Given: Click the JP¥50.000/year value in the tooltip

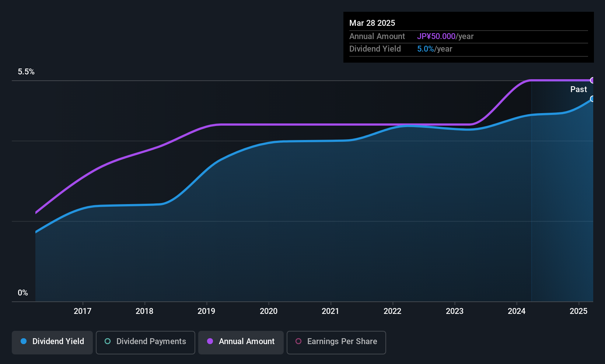Looking at the screenshot, I should pyautogui.click(x=445, y=36).
